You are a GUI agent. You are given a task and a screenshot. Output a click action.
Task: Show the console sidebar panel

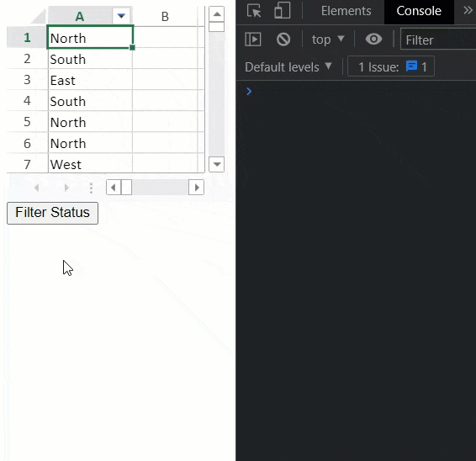252,40
